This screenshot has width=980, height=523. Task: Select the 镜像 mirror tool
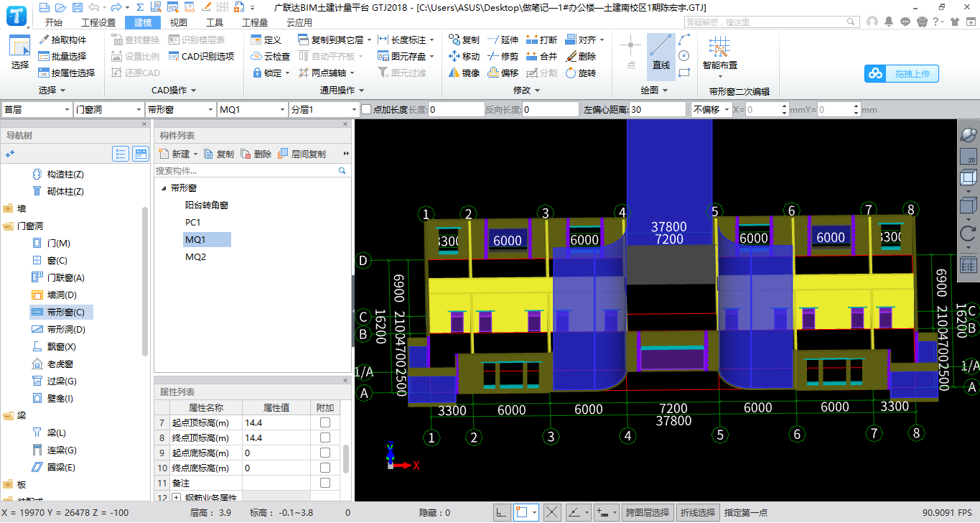coord(464,73)
